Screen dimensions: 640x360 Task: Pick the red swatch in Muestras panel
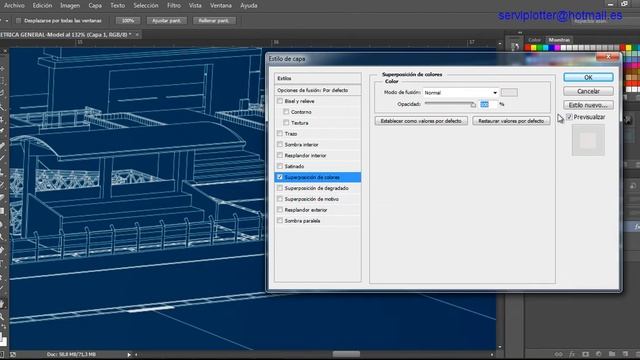527,48
